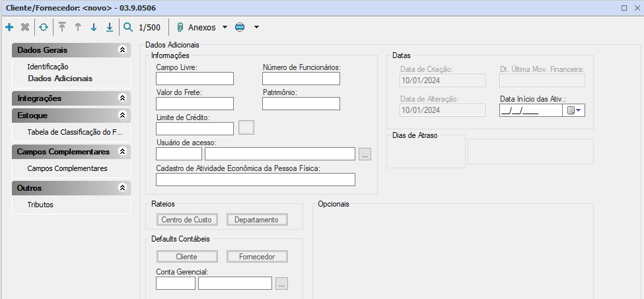Click the round blue icon after Anexos
644x299 pixels.
tap(240, 27)
